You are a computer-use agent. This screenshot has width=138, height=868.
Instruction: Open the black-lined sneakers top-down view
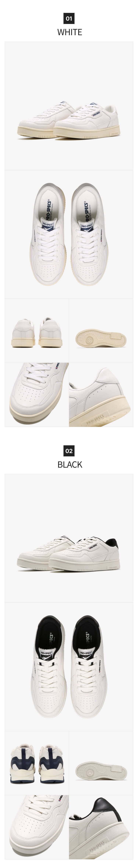click(x=69, y=667)
